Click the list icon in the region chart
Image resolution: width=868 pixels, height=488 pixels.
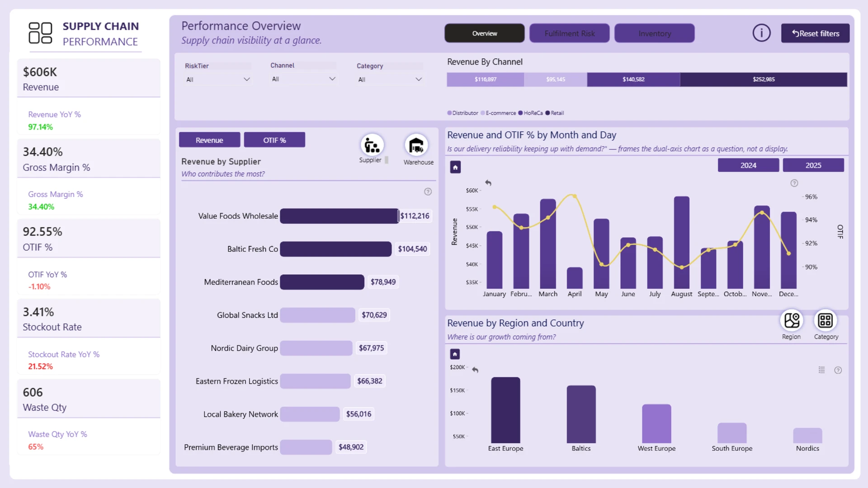click(822, 370)
